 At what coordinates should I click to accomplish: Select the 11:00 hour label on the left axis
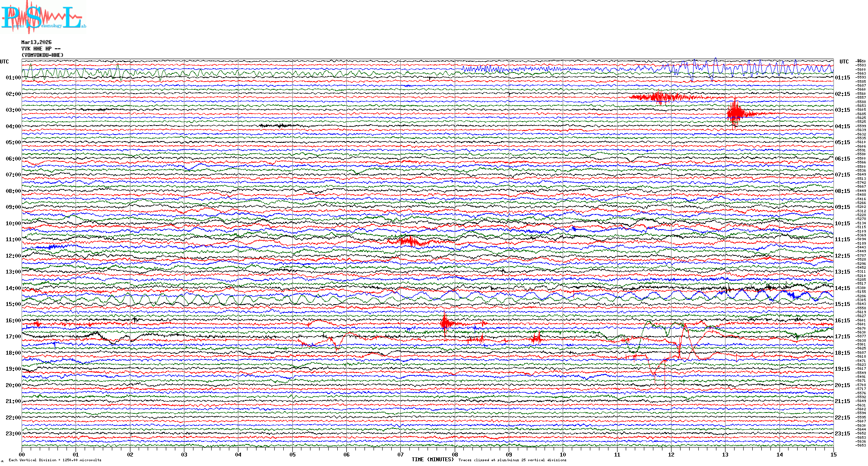(13, 239)
